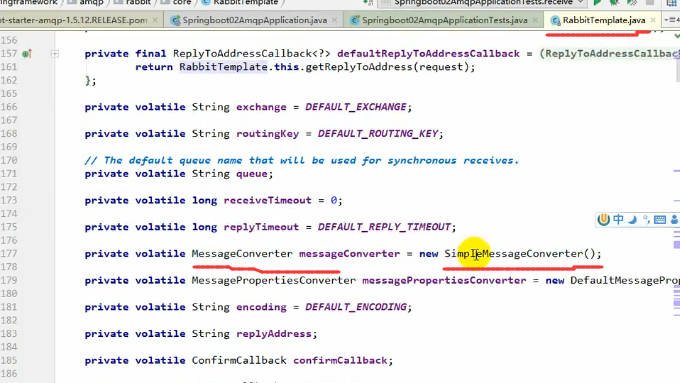This screenshot has width=680, height=383.
Task: Run with coverage from the toolbar
Action: click(x=632, y=2)
